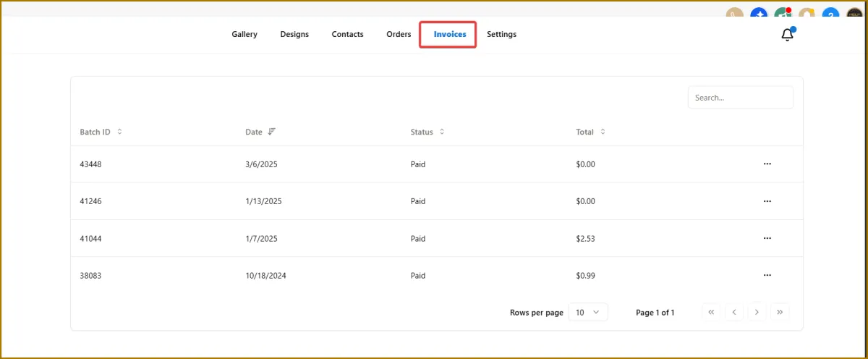Open actions menu for batch 41044
This screenshot has width=868, height=359.
[x=767, y=238]
